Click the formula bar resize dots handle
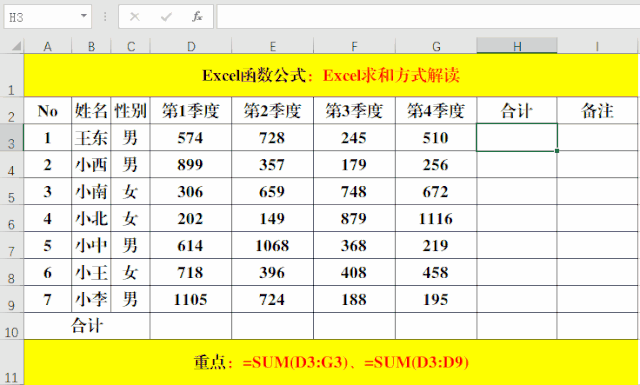 point(105,17)
